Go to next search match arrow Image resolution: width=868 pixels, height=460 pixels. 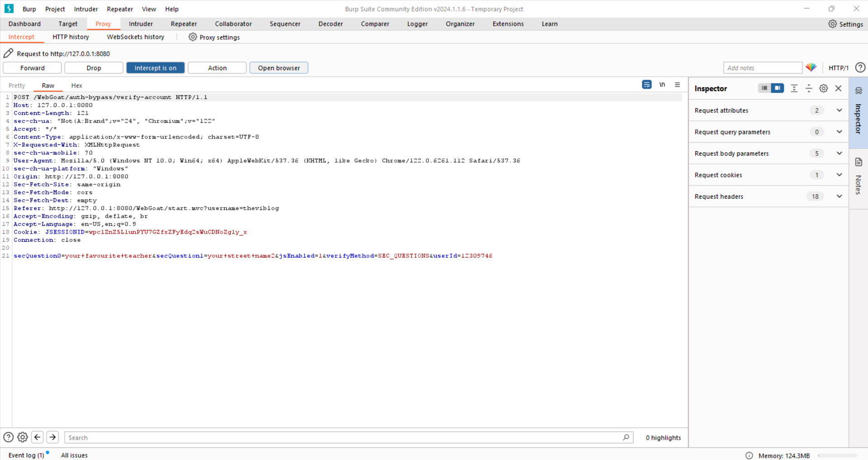(x=52, y=437)
